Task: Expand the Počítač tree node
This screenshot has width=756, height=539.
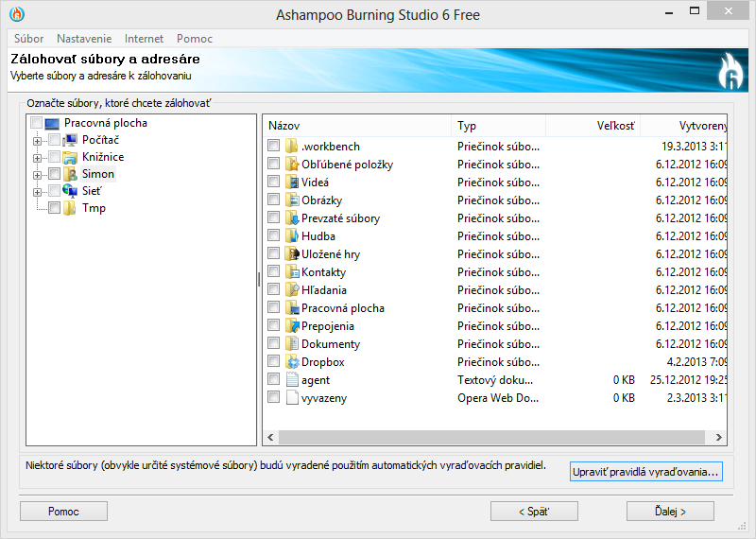Action: coord(37,141)
